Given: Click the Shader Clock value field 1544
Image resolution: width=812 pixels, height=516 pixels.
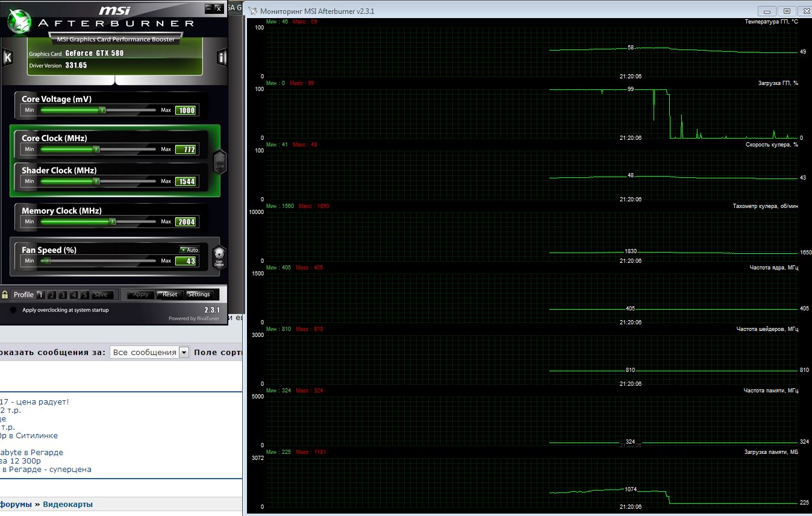Looking at the screenshot, I should click(186, 181).
